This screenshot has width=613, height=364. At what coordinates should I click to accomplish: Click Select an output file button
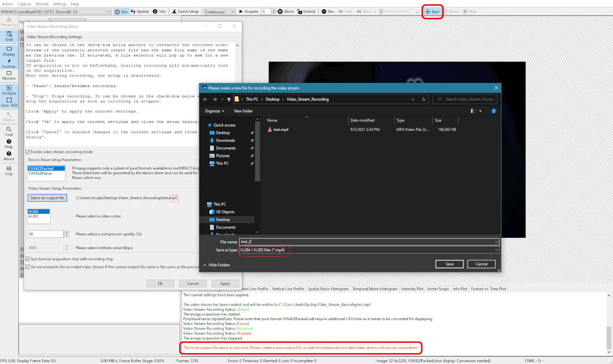tap(47, 198)
